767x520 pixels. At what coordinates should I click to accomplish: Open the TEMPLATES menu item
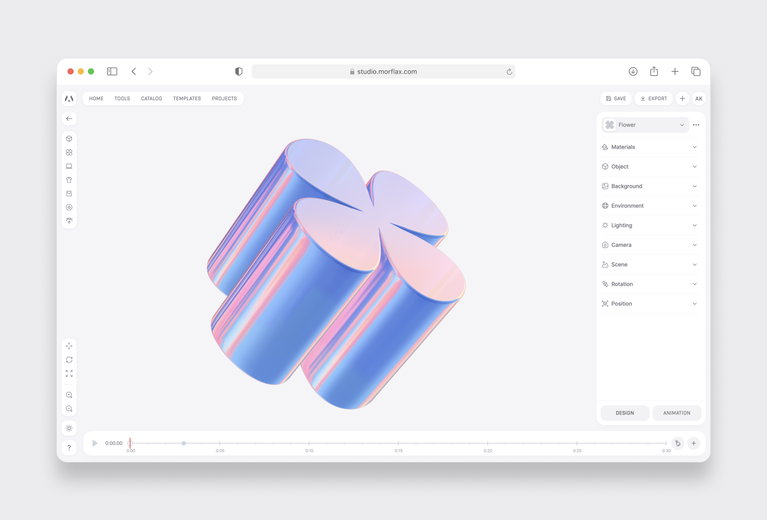[x=187, y=98]
